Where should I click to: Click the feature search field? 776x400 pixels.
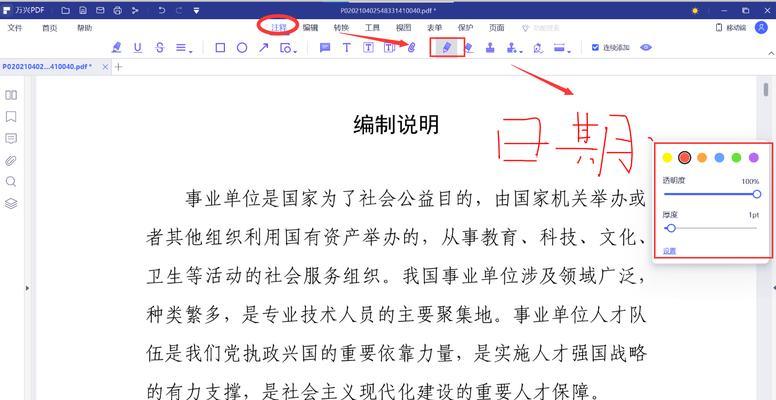pyautogui.click(x=540, y=28)
